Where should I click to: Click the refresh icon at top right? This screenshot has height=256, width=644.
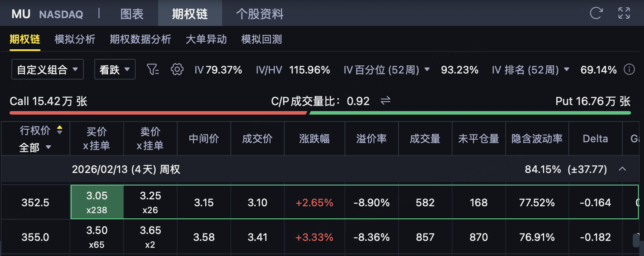pyautogui.click(x=596, y=13)
